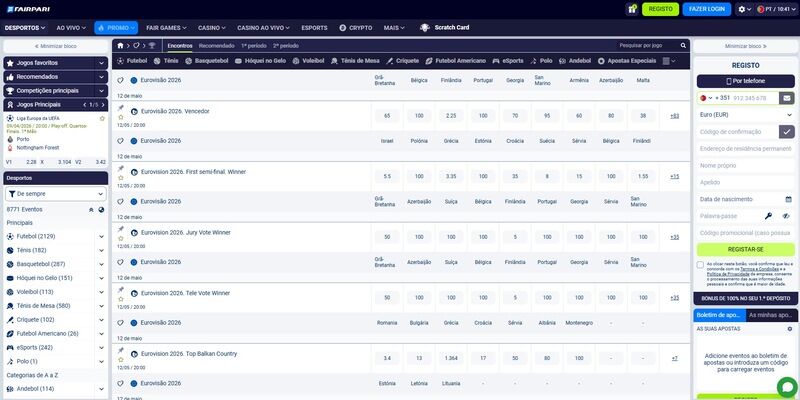Open +83 more markets for Vencedor
The image size is (800, 400).
(674, 116)
